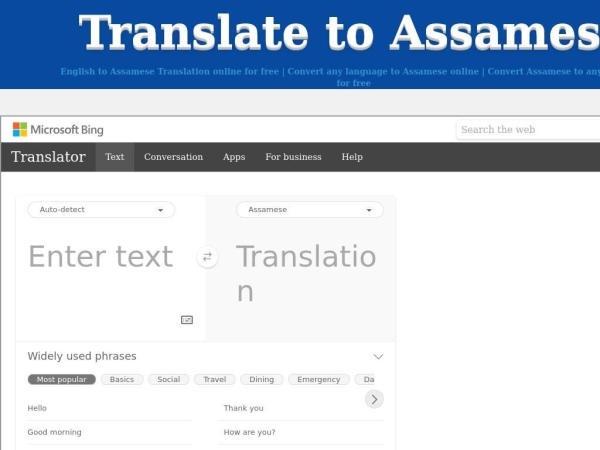Open the For business menu item
Image resolution: width=600 pixels, height=450 pixels.
click(x=293, y=157)
